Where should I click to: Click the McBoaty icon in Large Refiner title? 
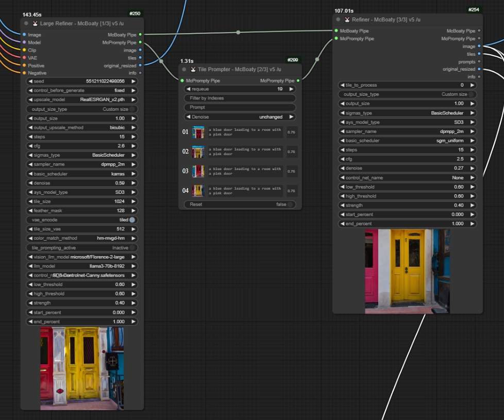pyautogui.click(x=35, y=24)
